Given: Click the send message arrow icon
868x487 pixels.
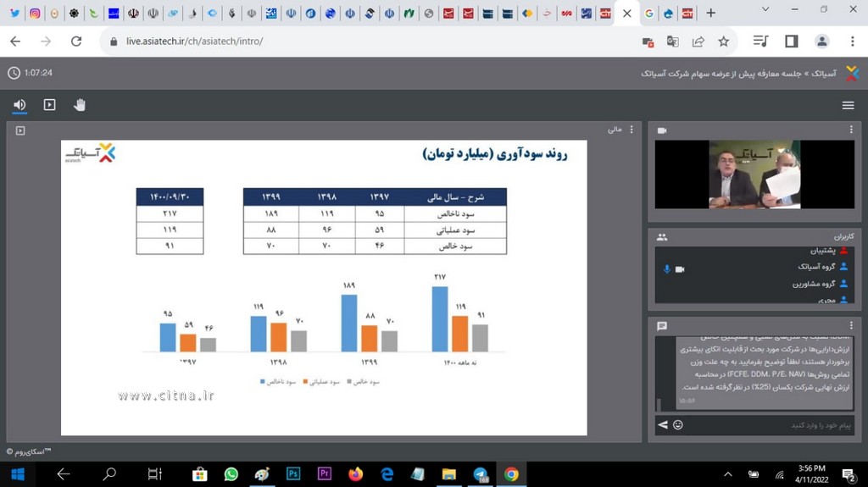Looking at the screenshot, I should [x=663, y=424].
